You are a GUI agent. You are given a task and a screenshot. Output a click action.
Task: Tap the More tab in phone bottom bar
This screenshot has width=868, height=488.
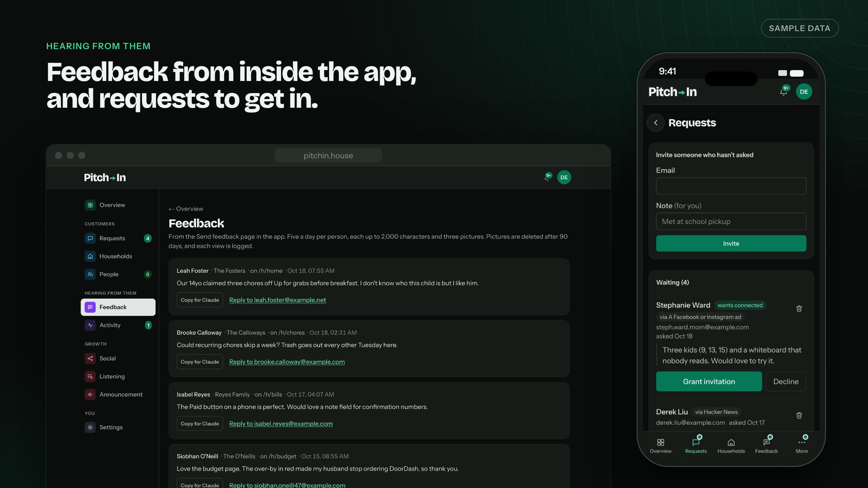802,446
